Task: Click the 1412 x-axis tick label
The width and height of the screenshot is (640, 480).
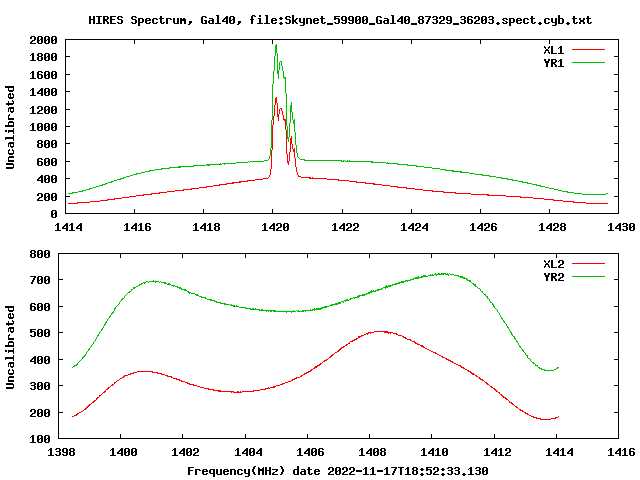Action: [x=497, y=452]
